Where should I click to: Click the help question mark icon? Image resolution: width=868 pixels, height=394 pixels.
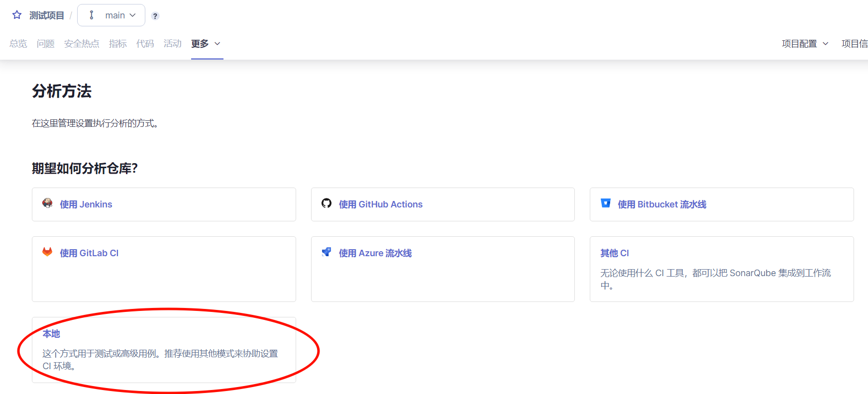coord(155,16)
